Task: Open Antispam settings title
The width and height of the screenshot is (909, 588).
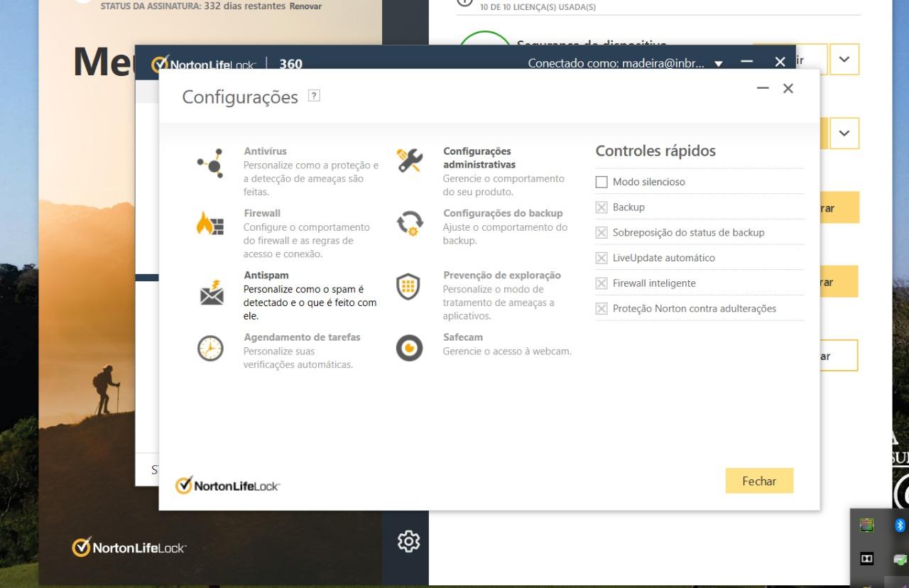Action: point(266,275)
